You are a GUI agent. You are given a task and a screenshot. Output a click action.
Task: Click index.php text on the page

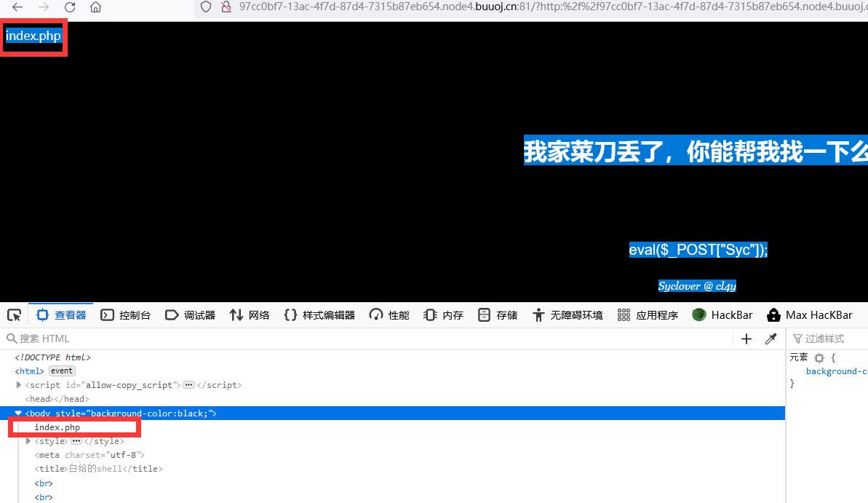point(33,36)
